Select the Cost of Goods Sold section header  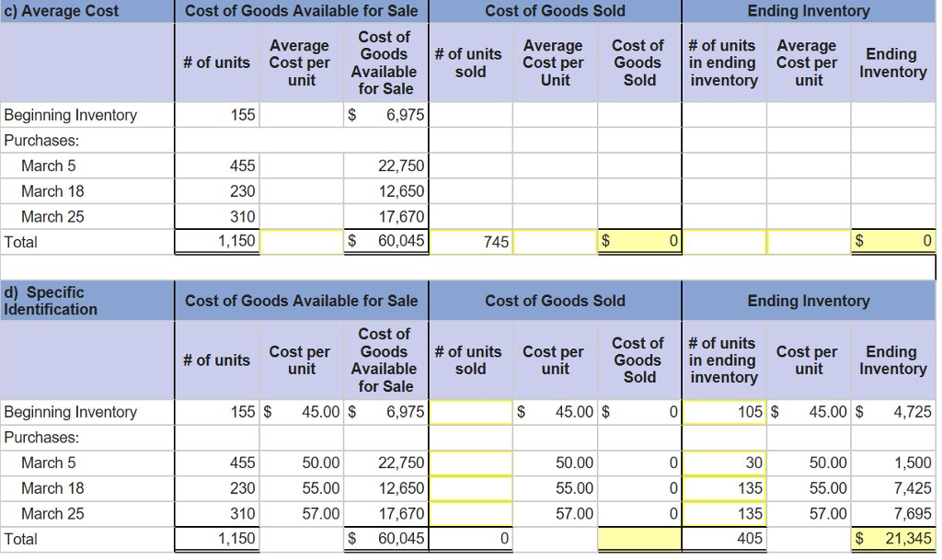click(555, 11)
